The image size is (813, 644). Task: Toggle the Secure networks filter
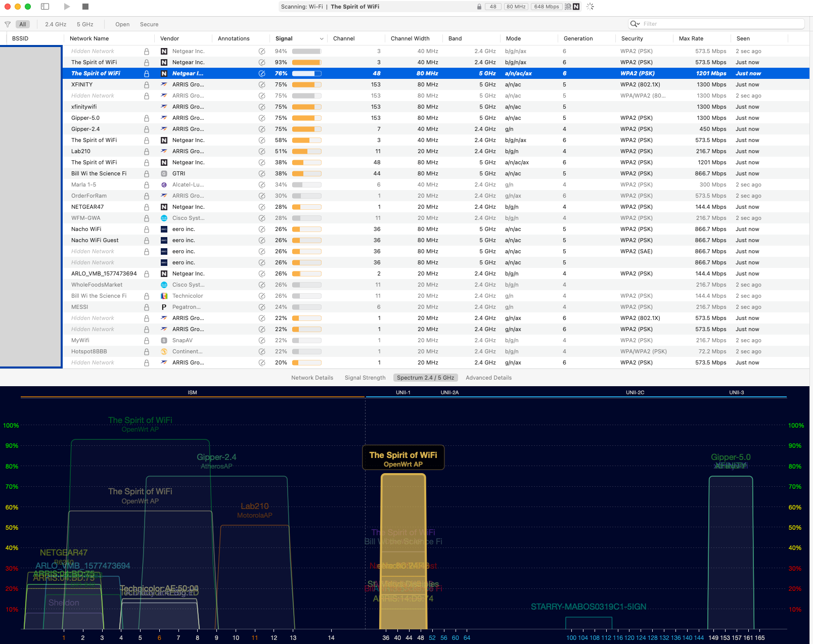click(x=149, y=24)
